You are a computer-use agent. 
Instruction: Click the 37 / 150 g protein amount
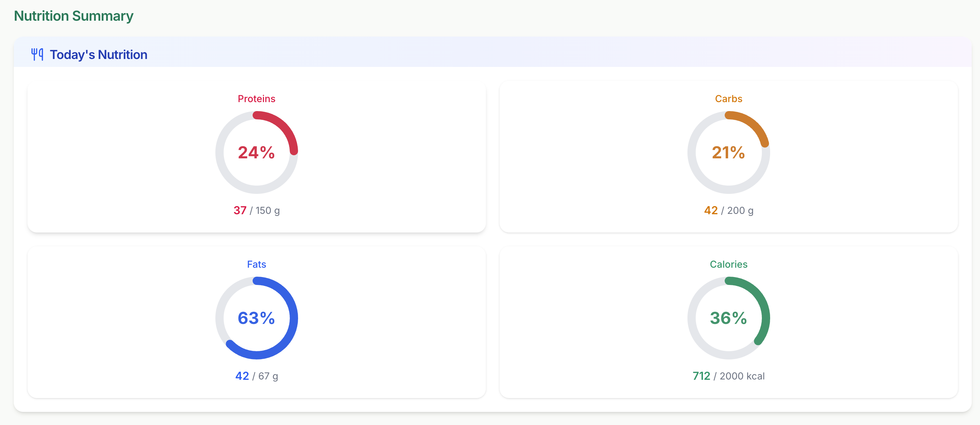click(x=256, y=210)
